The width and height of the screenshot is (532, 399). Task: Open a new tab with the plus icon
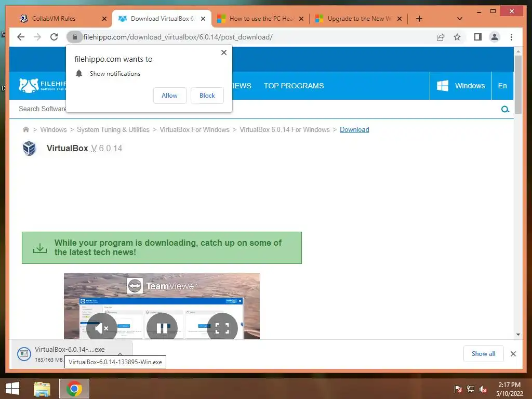[419, 19]
